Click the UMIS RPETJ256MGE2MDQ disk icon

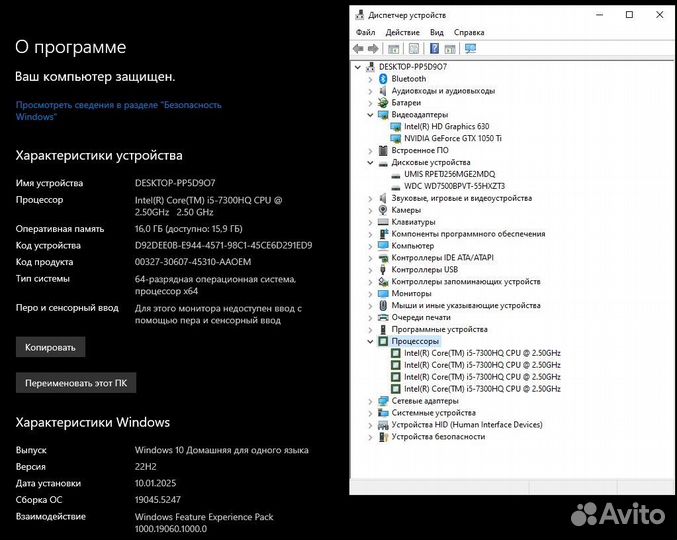click(x=395, y=174)
